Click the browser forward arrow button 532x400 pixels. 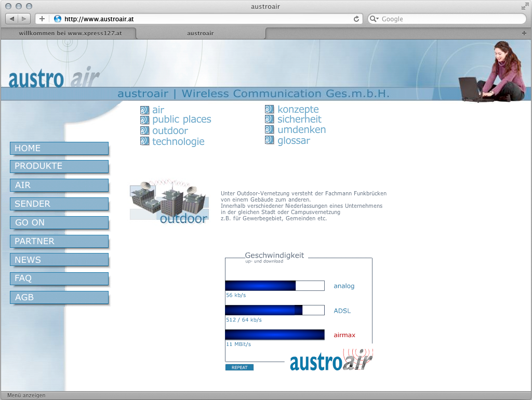point(24,19)
